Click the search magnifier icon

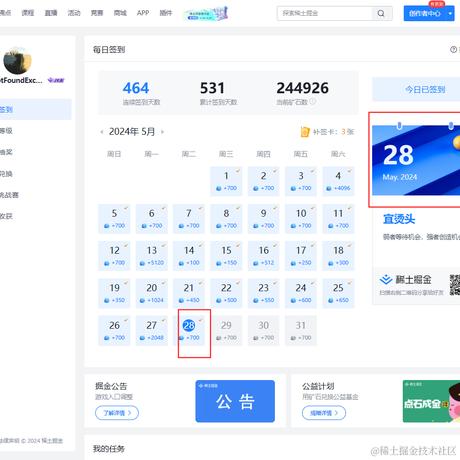(381, 14)
